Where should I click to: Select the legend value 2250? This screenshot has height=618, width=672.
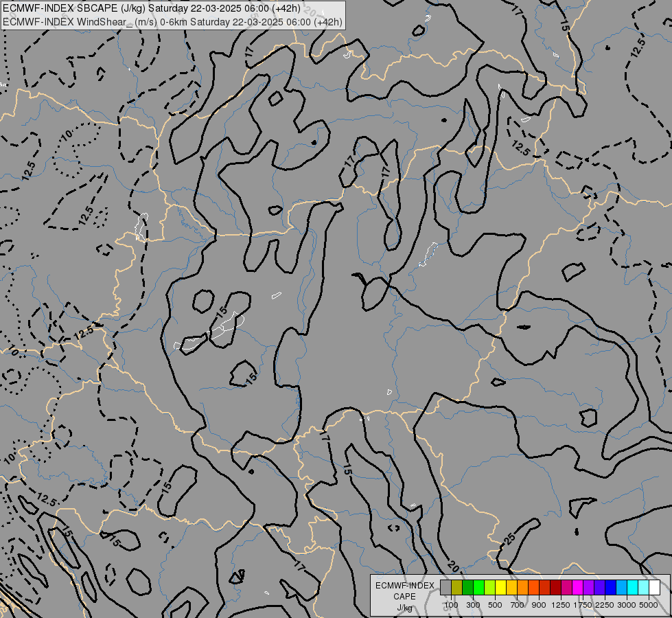pos(605,605)
